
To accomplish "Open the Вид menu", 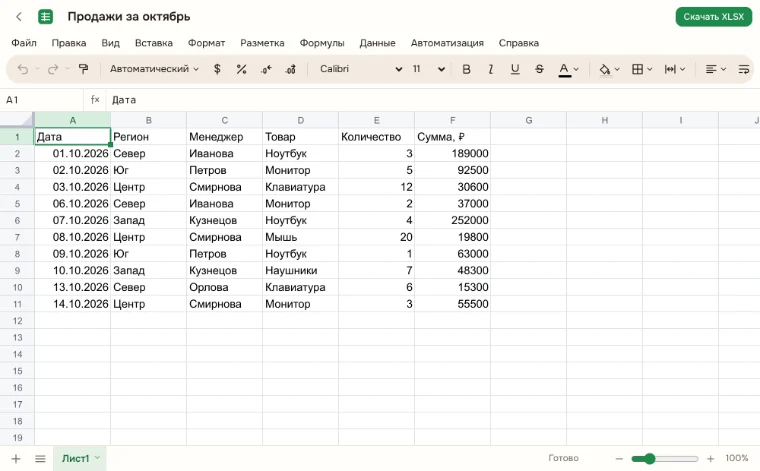I will [x=111, y=43].
